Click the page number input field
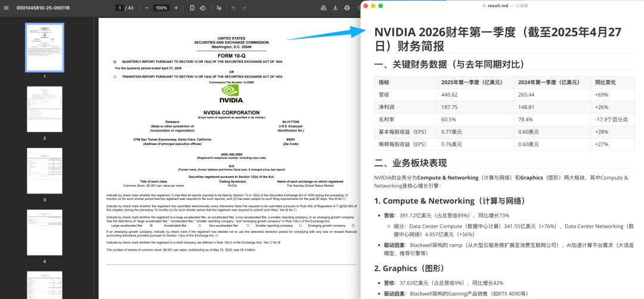644x299 pixels. 119,8
